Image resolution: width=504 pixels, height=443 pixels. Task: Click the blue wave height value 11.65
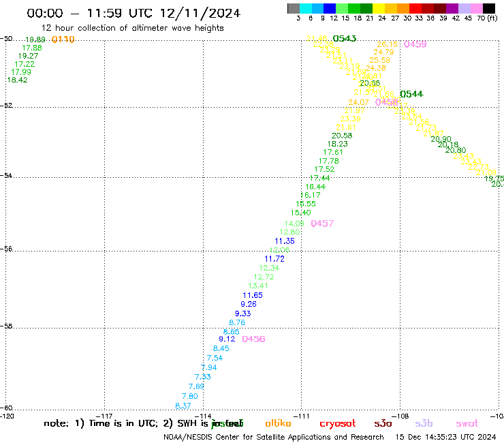pos(253,295)
